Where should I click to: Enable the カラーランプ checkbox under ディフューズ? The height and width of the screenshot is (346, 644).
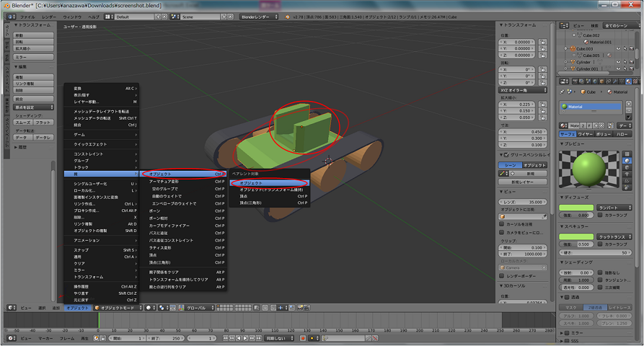pos(599,215)
